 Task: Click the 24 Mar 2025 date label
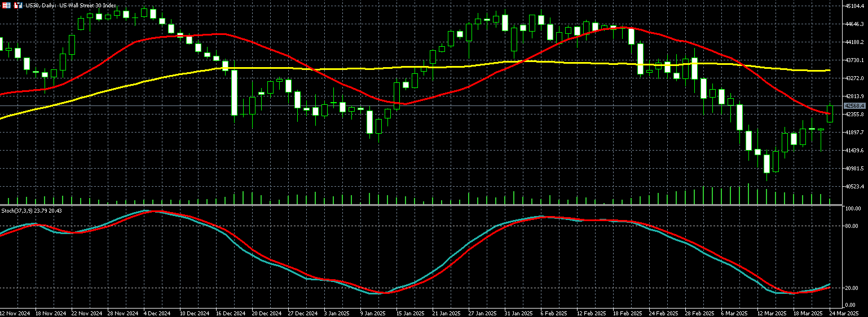(844, 312)
